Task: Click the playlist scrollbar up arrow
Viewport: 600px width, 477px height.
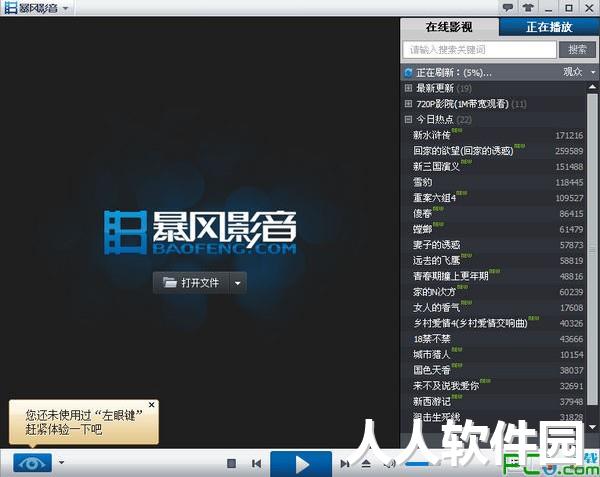Action: coord(592,87)
